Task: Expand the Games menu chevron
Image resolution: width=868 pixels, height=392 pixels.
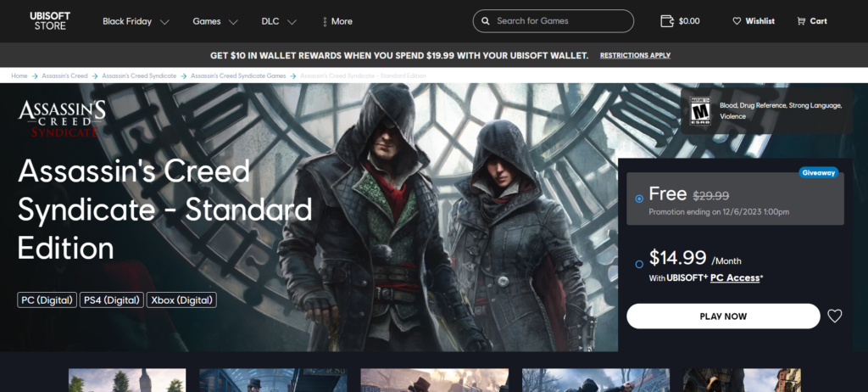Action: [x=233, y=22]
